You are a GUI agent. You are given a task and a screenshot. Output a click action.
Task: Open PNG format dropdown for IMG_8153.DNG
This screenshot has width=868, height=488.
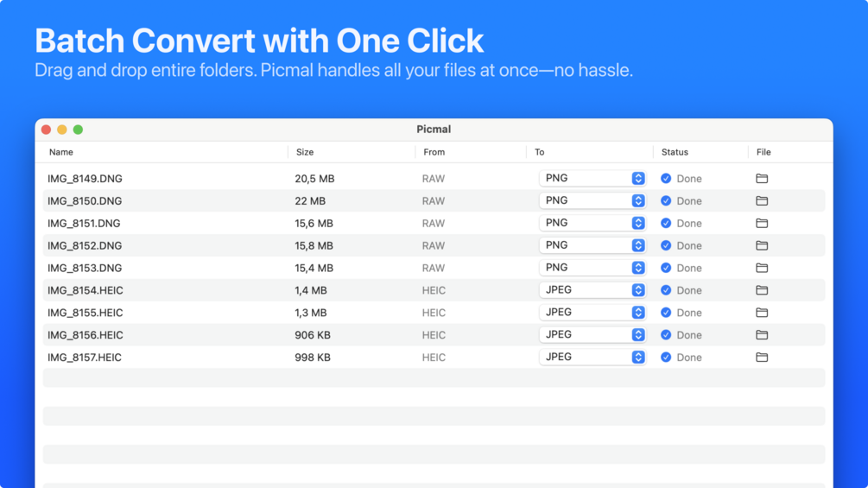pyautogui.click(x=592, y=267)
